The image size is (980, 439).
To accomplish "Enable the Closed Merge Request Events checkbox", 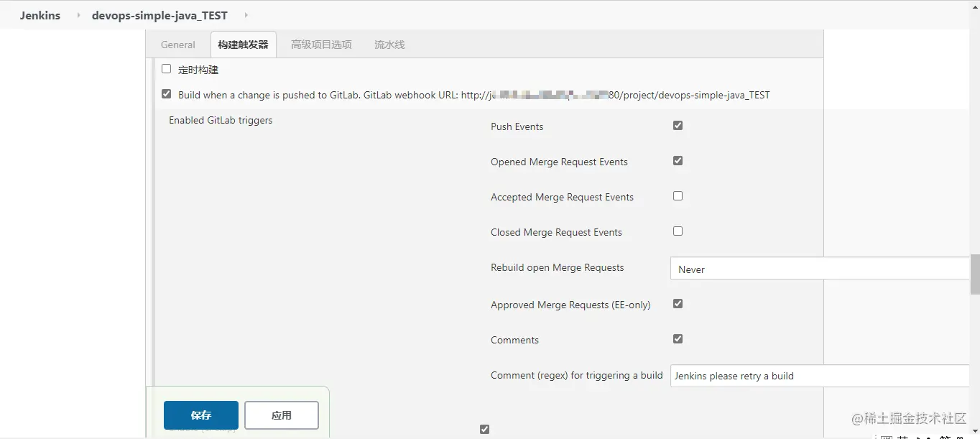I will coord(678,231).
